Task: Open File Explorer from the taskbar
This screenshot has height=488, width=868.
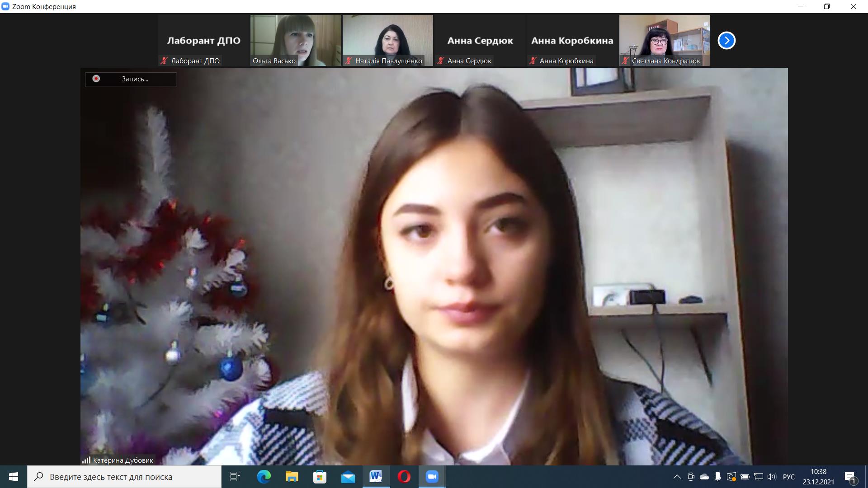Action: click(292, 477)
